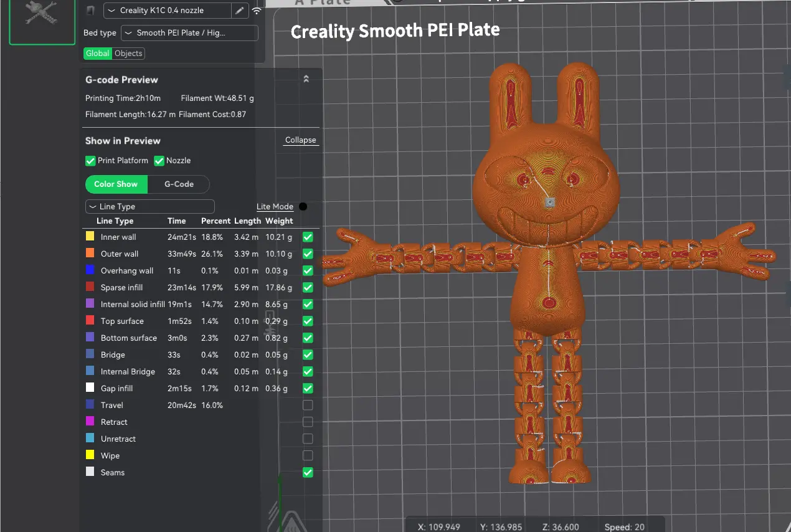Uncheck the Print Platform checkbox
This screenshot has height=532, width=791.
click(90, 161)
